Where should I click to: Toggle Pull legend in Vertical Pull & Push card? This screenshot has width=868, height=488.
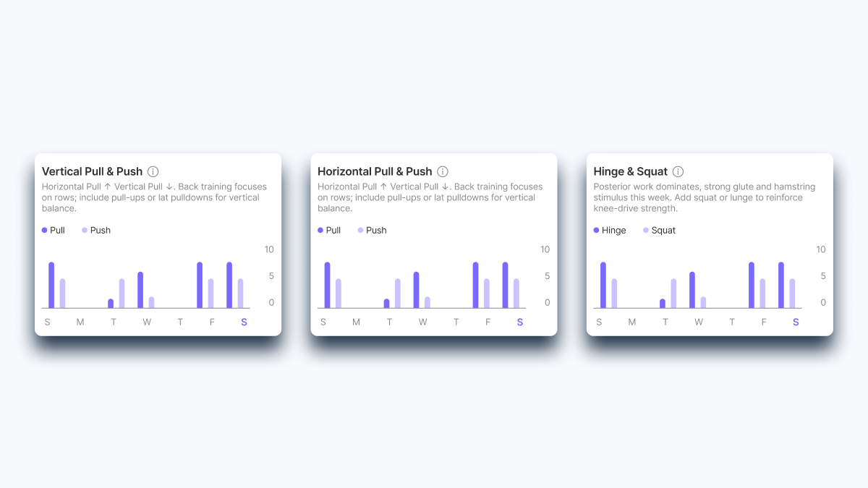coord(54,230)
